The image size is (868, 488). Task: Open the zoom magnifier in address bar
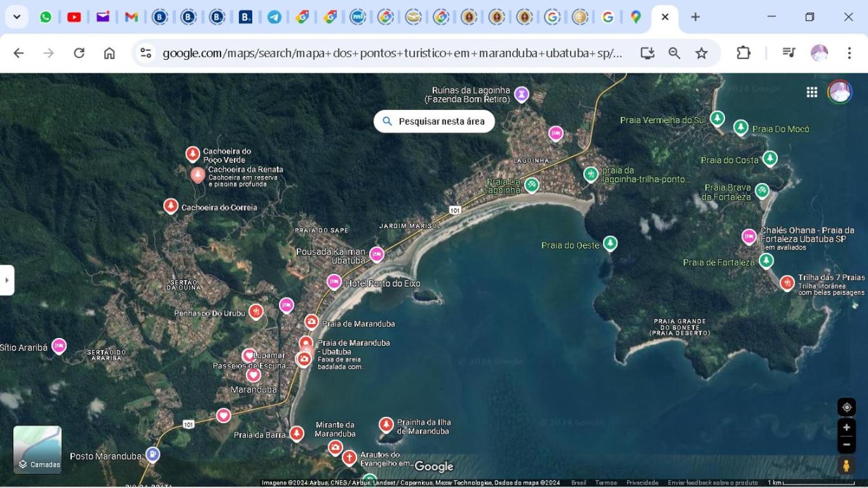click(674, 53)
